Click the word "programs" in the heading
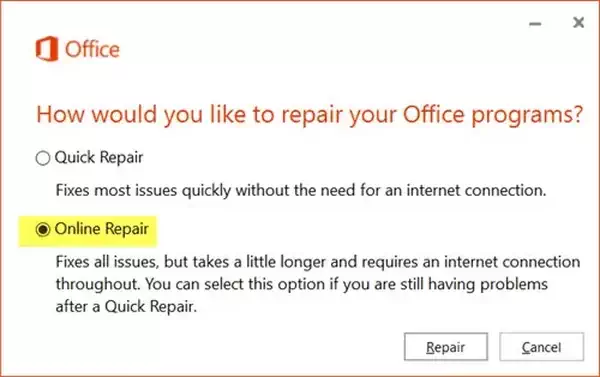The image size is (600, 377). 520,116
